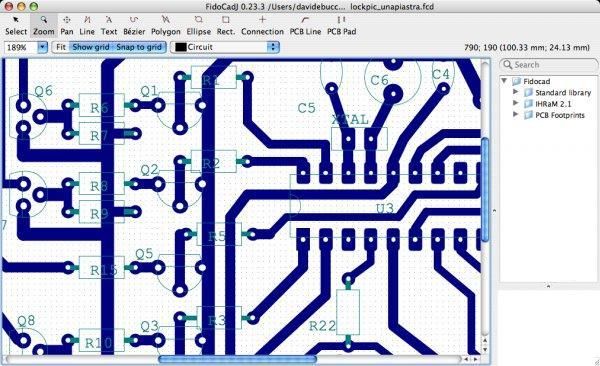Viewport: 600px width, 366px height.
Task: Activate the PCB Line tool
Action: [x=305, y=26]
